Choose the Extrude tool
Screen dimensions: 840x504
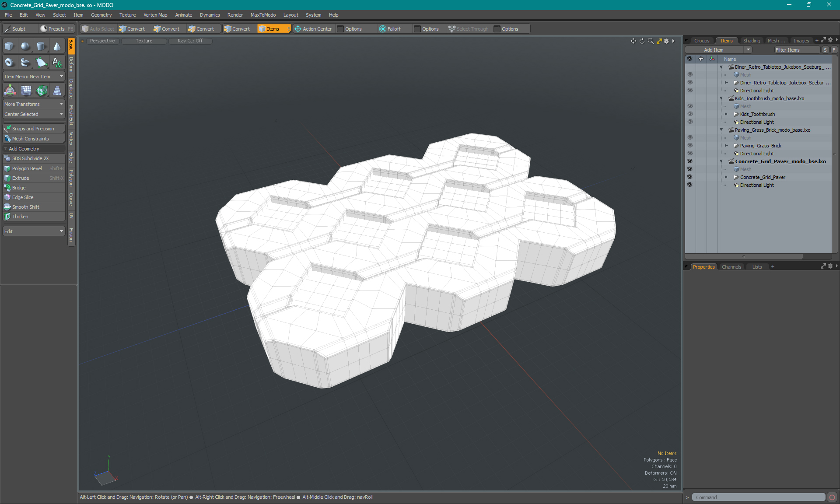34,178
